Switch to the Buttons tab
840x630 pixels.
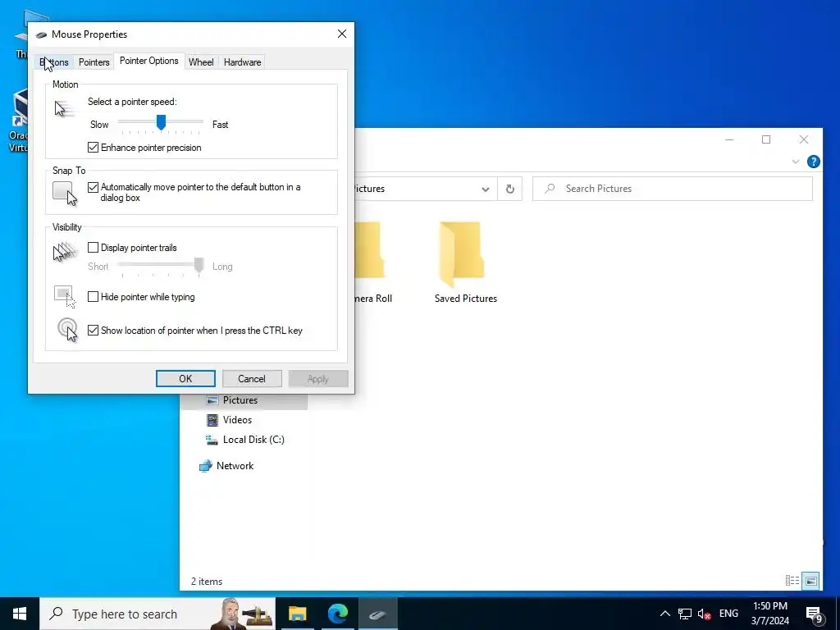pyautogui.click(x=53, y=62)
